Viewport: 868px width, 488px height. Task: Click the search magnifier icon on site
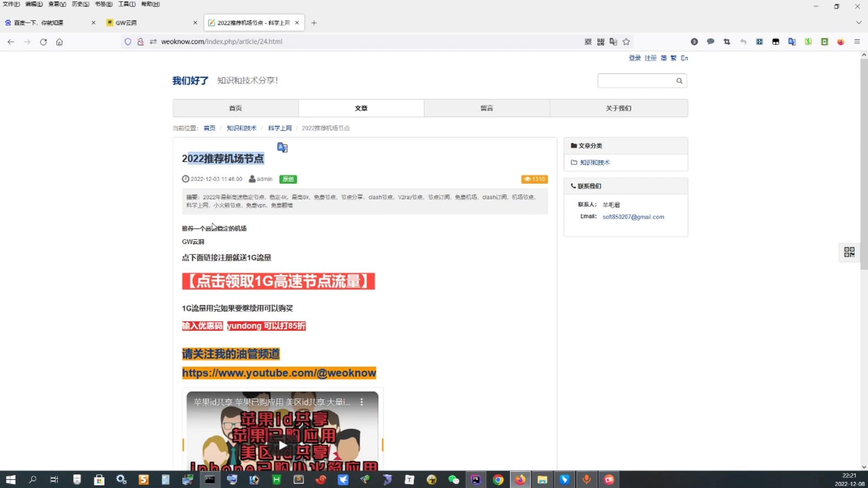point(679,81)
